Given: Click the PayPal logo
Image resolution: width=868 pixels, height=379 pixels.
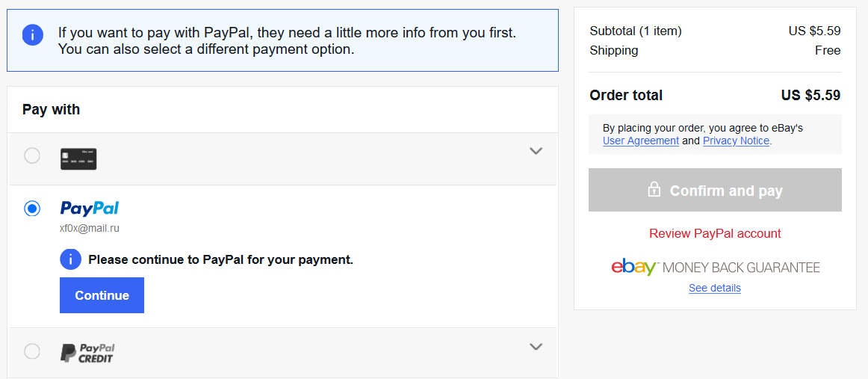Looking at the screenshot, I should click(90, 209).
